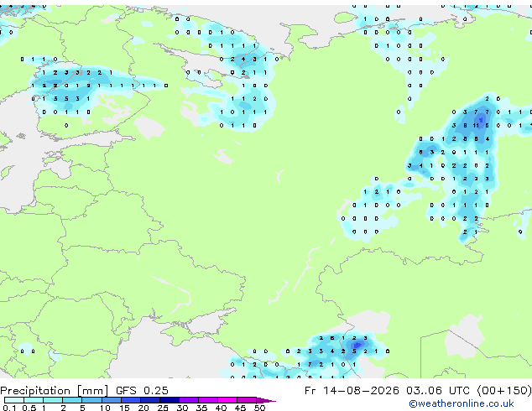Click the "11" precipitation value on the map
This screenshot has height=411, width=532.
(x=476, y=126)
